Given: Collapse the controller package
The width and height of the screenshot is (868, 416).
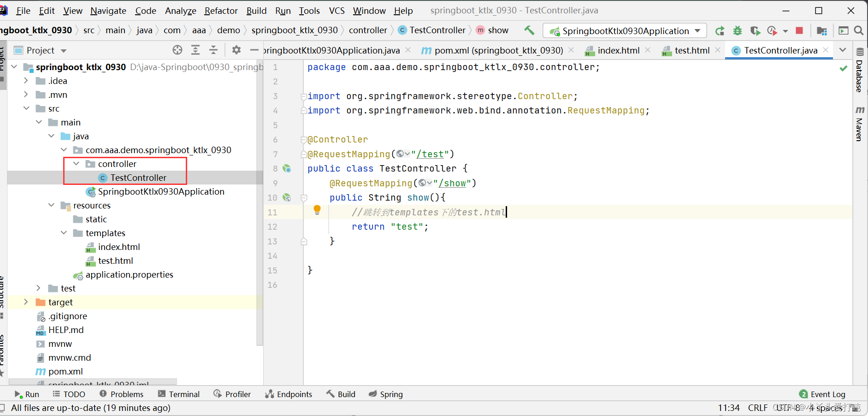Looking at the screenshot, I should pos(76,164).
